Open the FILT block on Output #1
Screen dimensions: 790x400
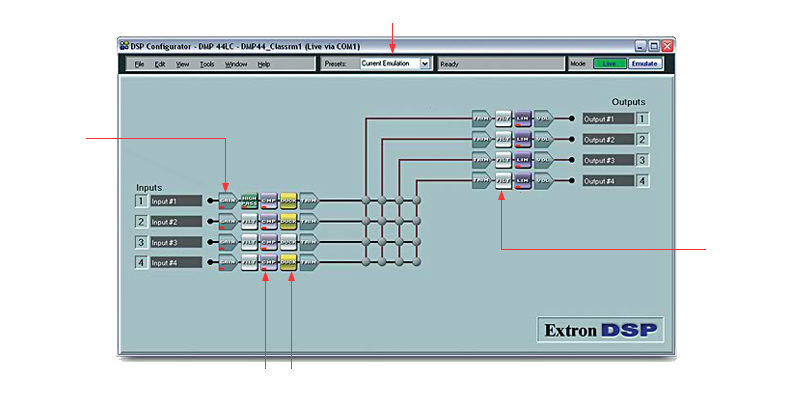503,119
